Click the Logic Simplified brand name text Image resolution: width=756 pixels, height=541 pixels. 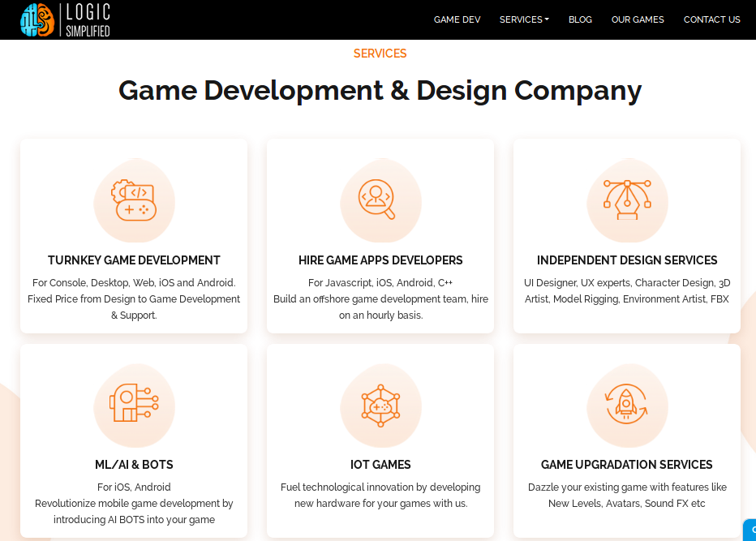[88, 20]
